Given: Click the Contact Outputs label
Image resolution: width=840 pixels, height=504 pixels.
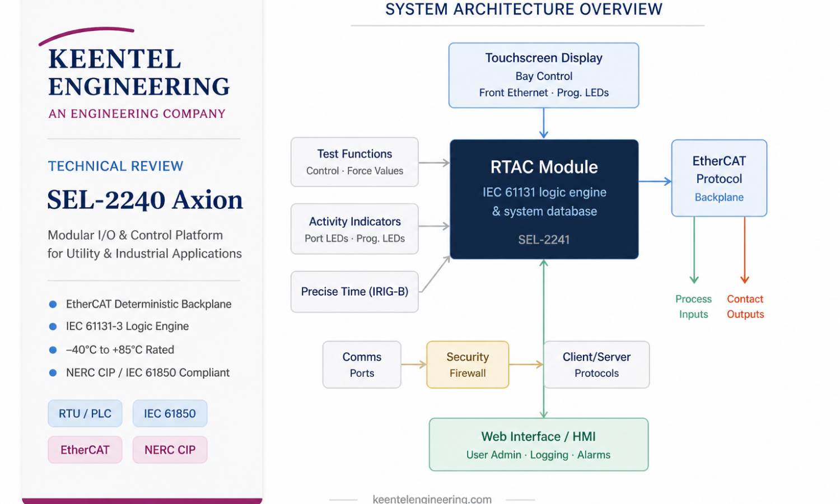Looking at the screenshot, I should pyautogui.click(x=745, y=306).
